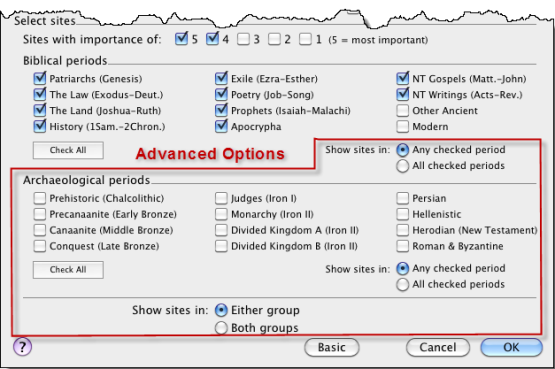Enable Roman & Byzantine period
The image size is (555, 369).
coord(402,246)
